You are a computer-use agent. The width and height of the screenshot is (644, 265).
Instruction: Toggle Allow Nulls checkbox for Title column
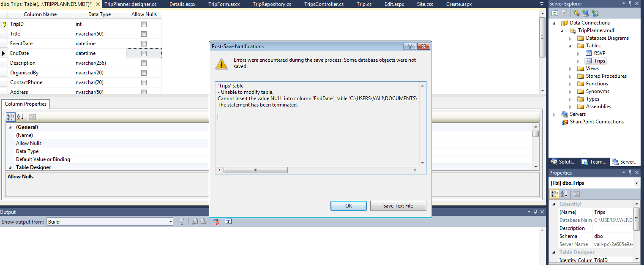point(144,34)
